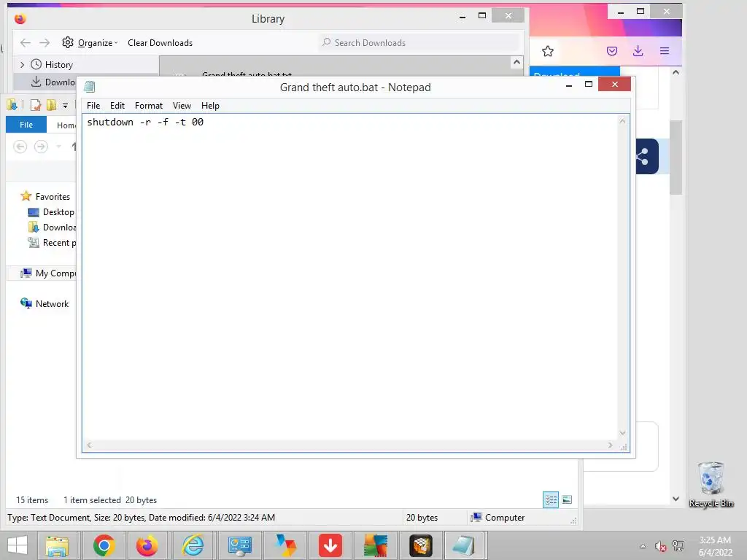The image size is (747, 560).
Task: Click the Search Downloads field
Action: (419, 43)
